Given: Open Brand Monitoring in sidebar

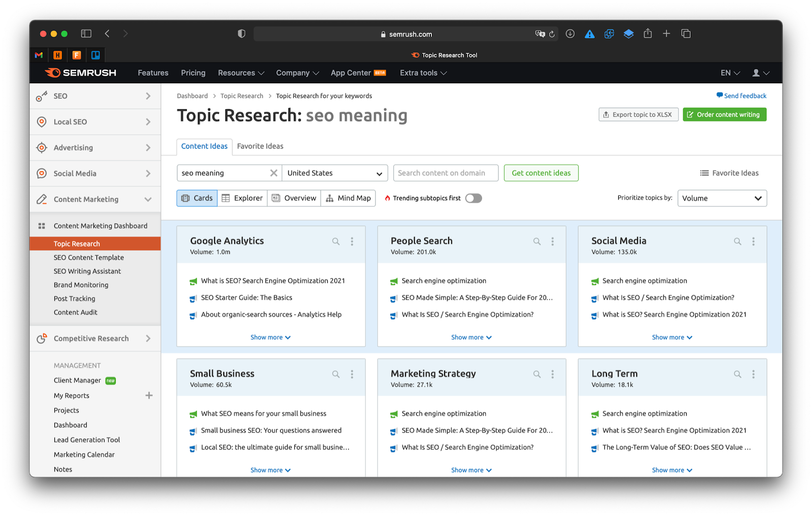Looking at the screenshot, I should [x=81, y=285].
